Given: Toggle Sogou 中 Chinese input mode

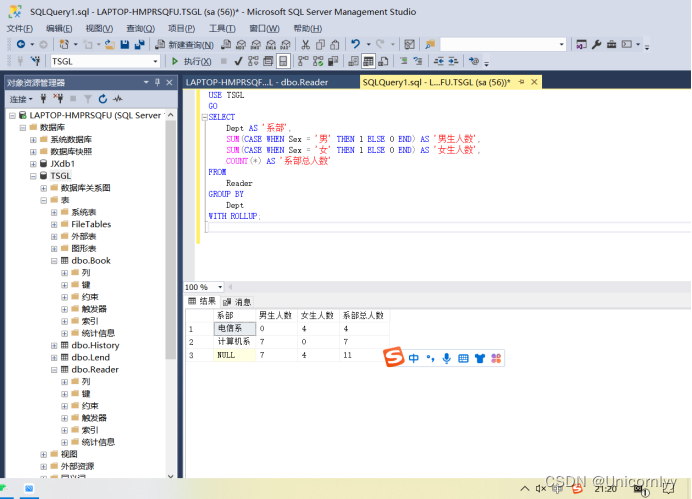Looking at the screenshot, I should coord(414,359).
